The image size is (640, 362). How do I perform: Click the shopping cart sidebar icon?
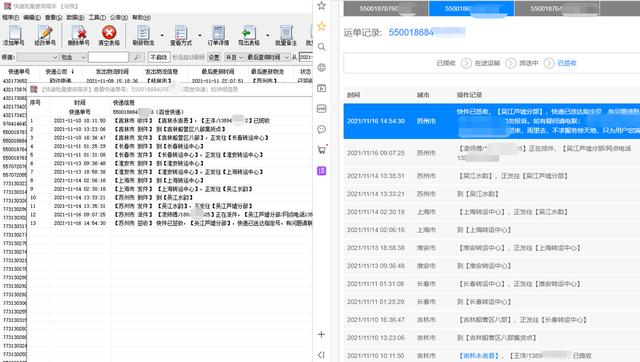[322, 150]
